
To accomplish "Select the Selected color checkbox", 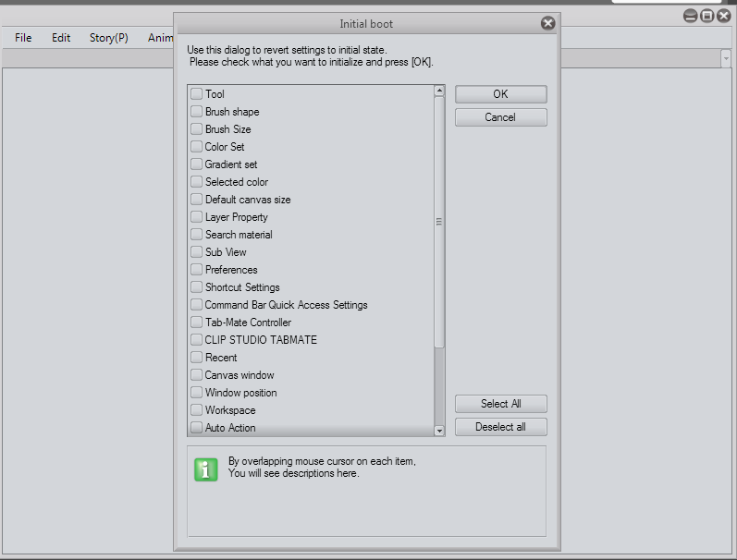I will click(x=196, y=182).
